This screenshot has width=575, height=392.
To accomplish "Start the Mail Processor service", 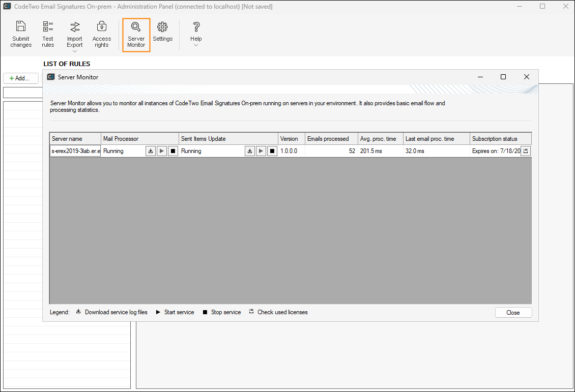I will [161, 150].
